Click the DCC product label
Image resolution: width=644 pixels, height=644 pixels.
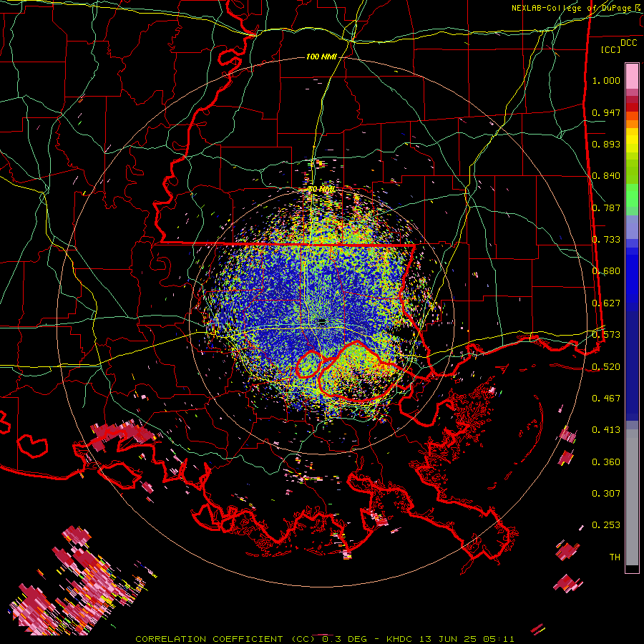tap(628, 43)
